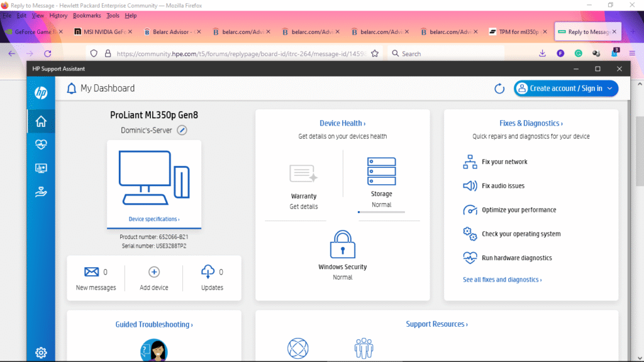Click the Check your operating system gears icon
Image resolution: width=644 pixels, height=362 pixels.
470,234
